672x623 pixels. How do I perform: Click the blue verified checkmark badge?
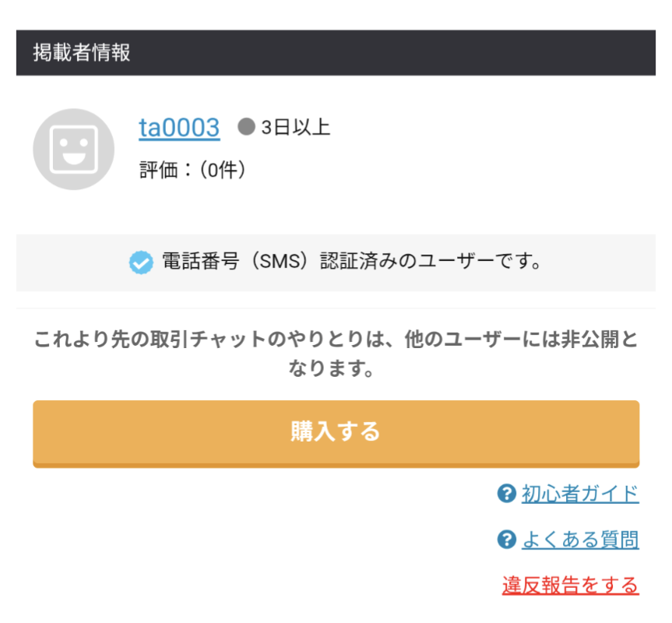(x=141, y=263)
